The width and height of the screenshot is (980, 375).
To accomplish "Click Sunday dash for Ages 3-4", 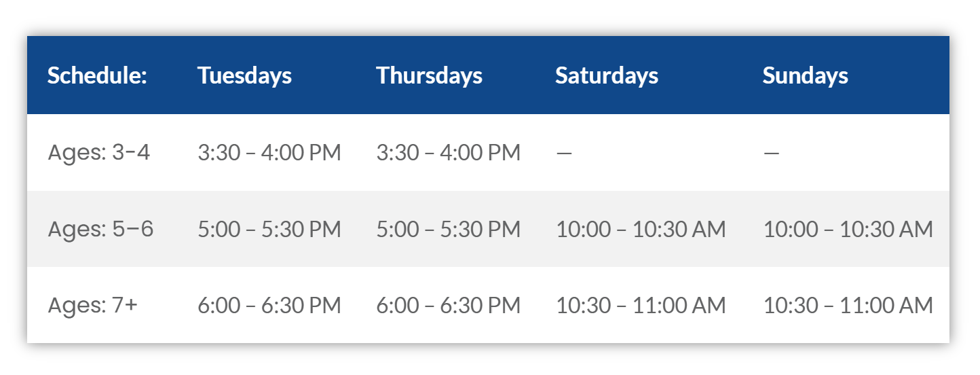I will pyautogui.click(x=771, y=154).
